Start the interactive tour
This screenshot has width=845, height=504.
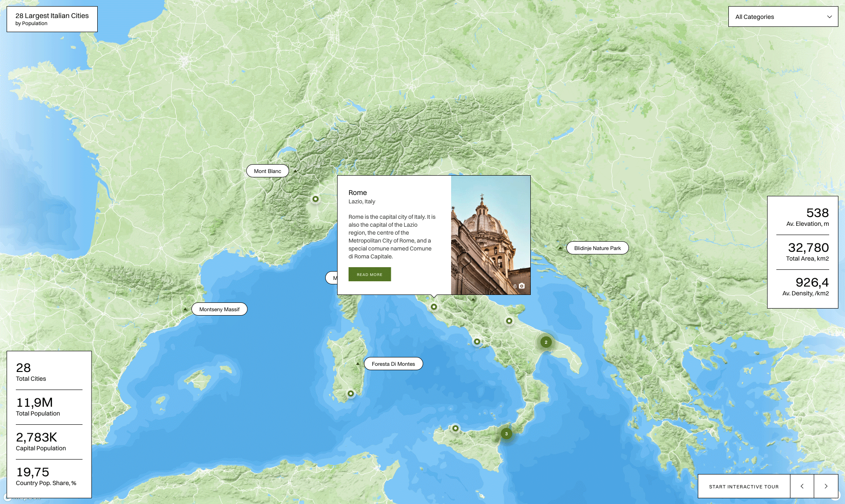coord(744,486)
